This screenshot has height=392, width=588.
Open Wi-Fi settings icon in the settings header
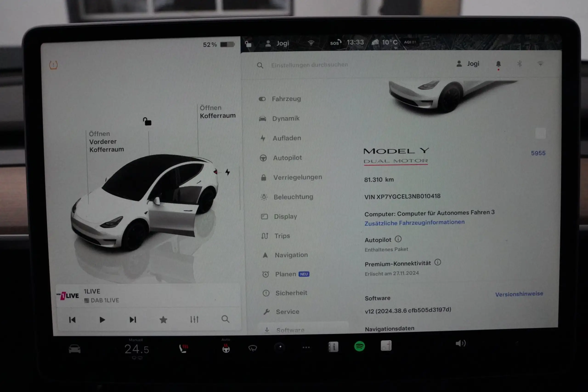[x=540, y=63]
